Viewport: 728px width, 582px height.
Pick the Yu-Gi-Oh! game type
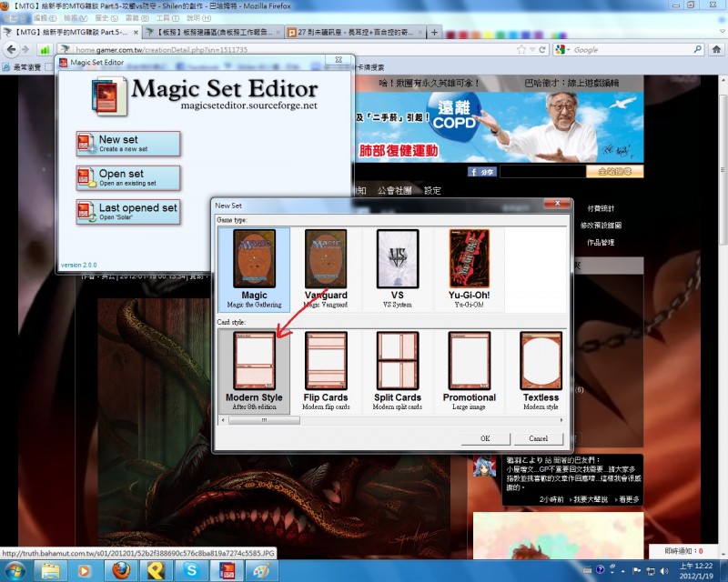(469, 268)
